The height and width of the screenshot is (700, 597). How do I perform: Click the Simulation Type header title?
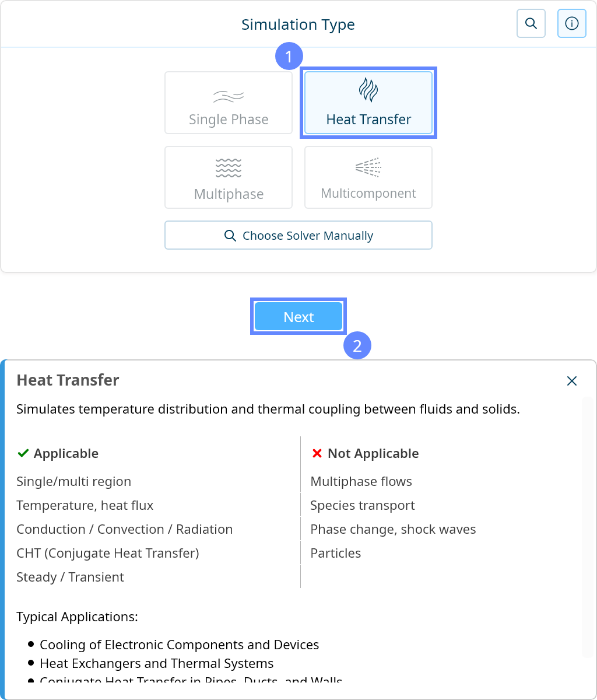click(x=298, y=24)
